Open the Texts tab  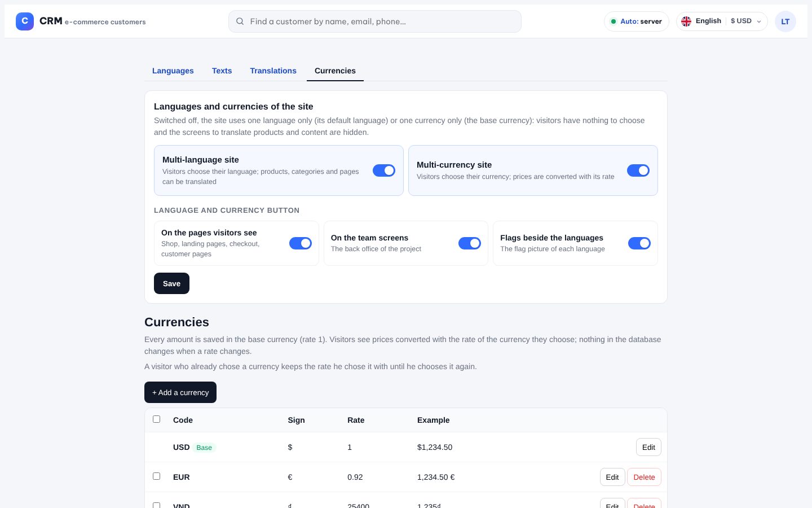[222, 71]
